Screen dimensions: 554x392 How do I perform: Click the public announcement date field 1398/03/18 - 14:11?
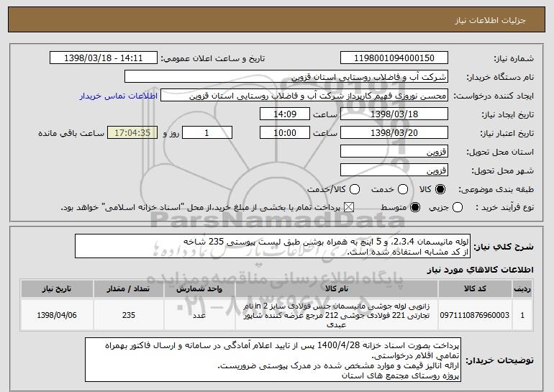(104, 58)
